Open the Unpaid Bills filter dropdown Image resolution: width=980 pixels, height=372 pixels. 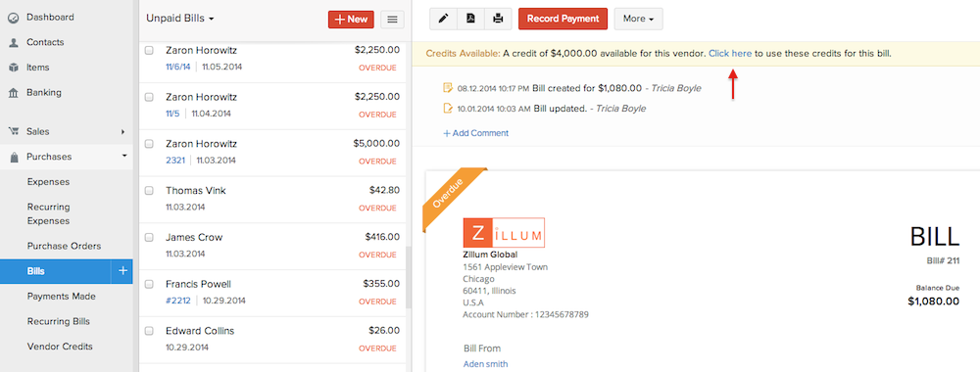(x=180, y=19)
